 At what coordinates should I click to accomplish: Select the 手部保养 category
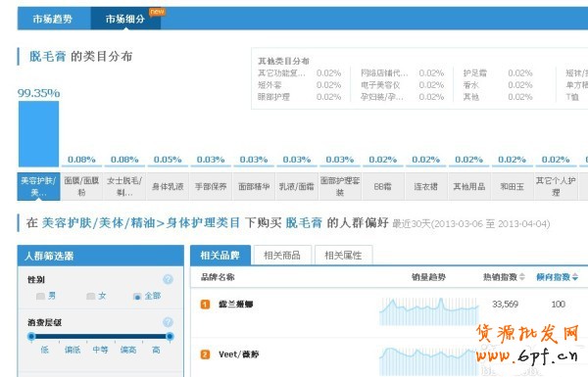tap(211, 186)
